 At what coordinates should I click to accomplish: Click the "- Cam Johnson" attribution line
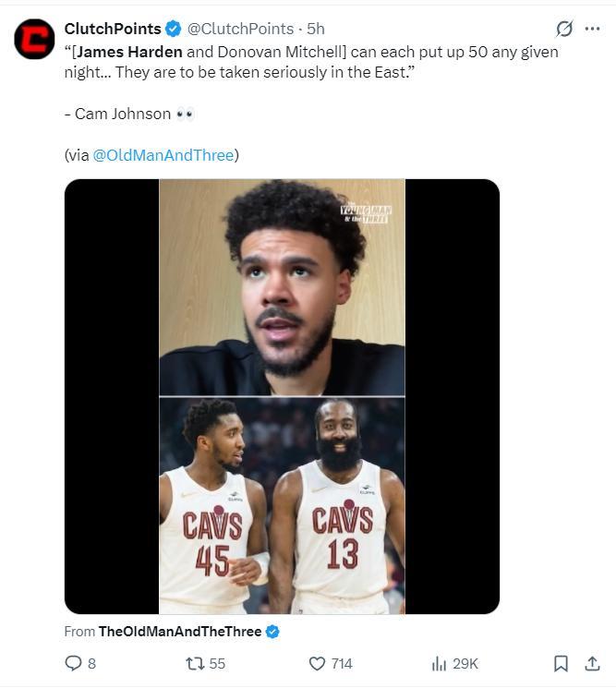click(118, 114)
